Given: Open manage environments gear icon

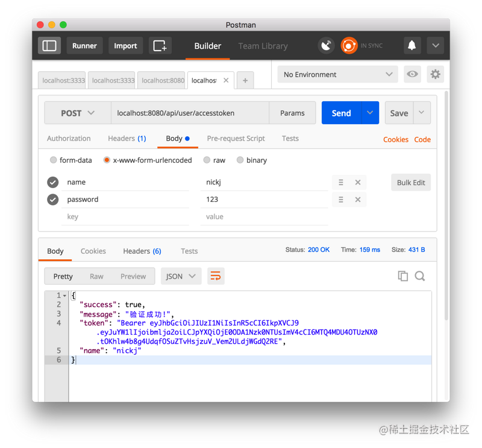Looking at the screenshot, I should [435, 74].
